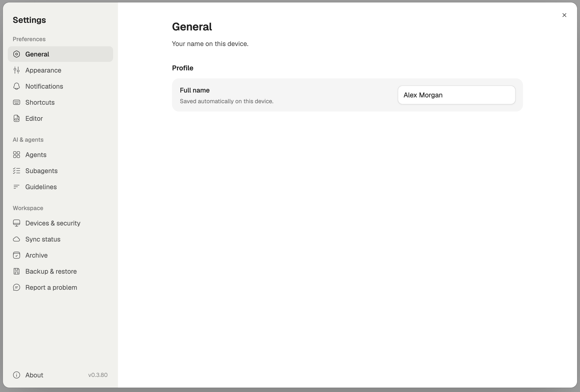Click the Agents grid icon
The width and height of the screenshot is (580, 392).
tap(17, 155)
